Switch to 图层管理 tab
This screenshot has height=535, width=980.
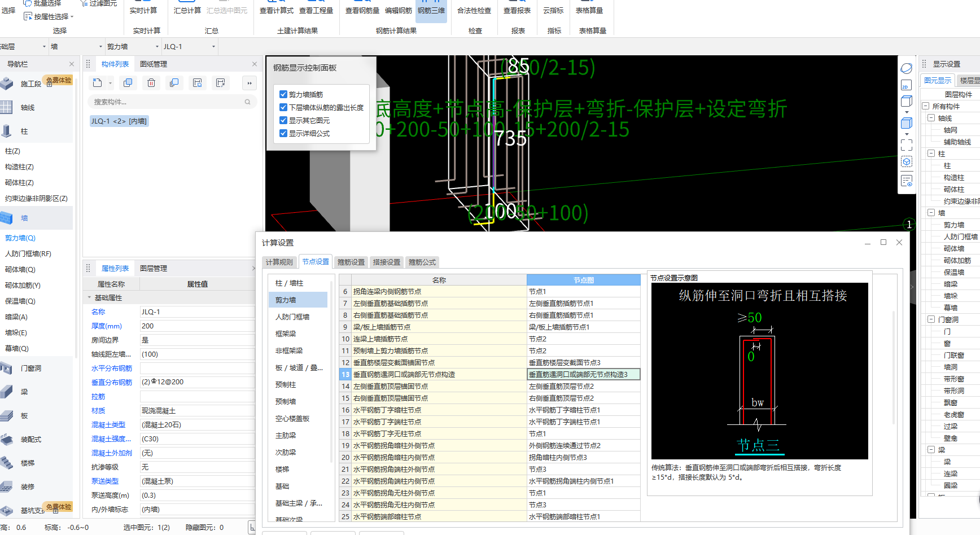(154, 269)
